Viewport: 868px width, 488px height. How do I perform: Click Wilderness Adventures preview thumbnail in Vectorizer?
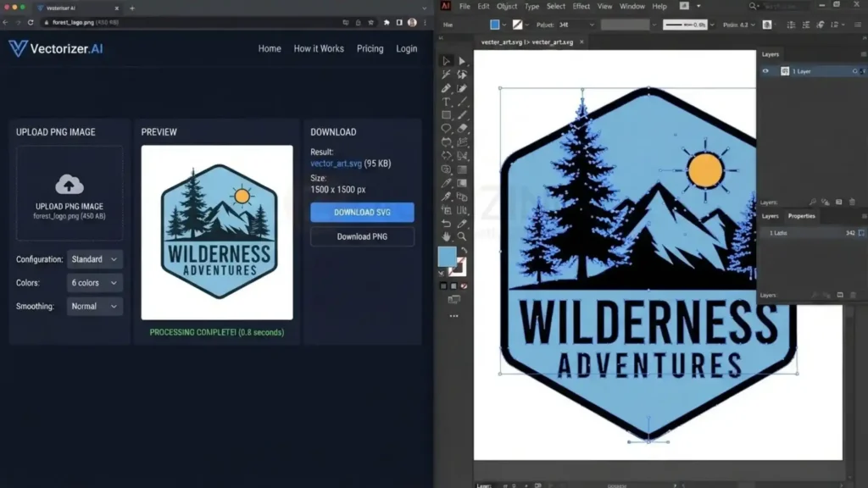pyautogui.click(x=217, y=232)
